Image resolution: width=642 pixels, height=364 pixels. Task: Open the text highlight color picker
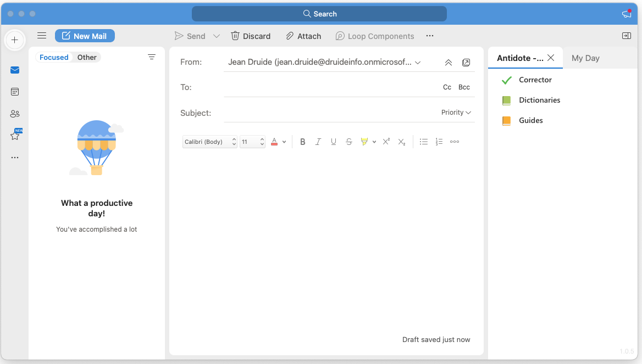[374, 142]
